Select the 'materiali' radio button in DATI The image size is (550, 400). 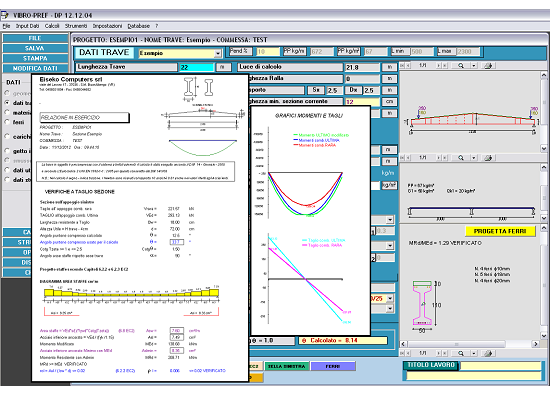coord(7,112)
